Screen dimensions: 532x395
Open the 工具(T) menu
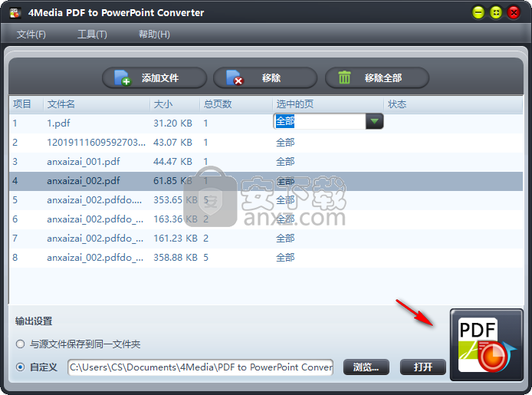click(x=92, y=35)
